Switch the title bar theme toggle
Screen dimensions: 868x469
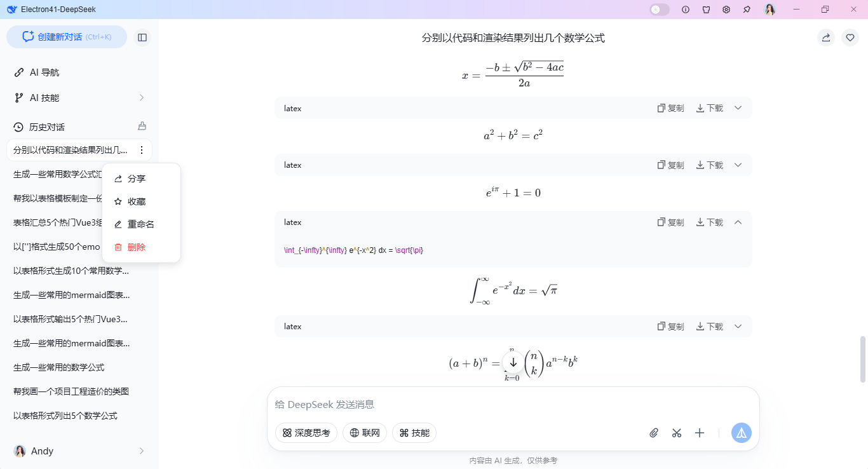659,9
